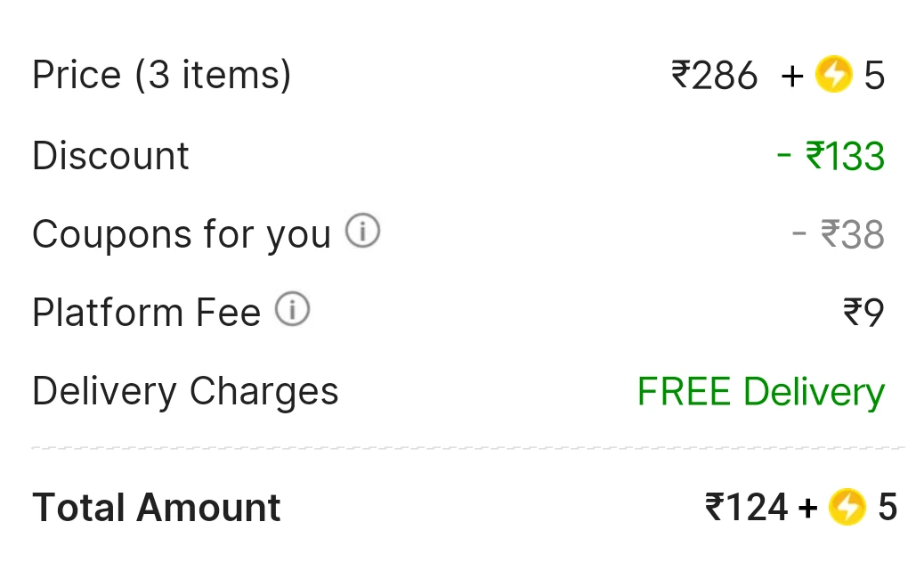Click the dashed divider above Total Amount
The height and width of the screenshot is (579, 924).
tap(468, 448)
